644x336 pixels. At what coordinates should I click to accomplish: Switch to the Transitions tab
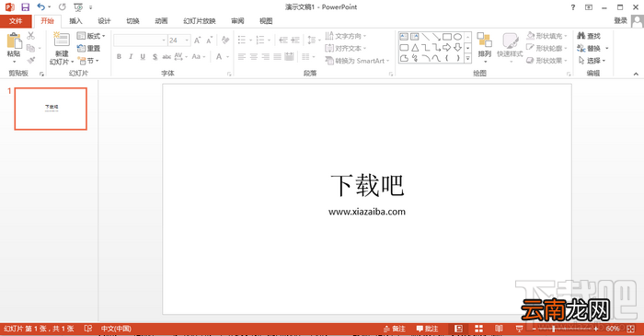(132, 21)
